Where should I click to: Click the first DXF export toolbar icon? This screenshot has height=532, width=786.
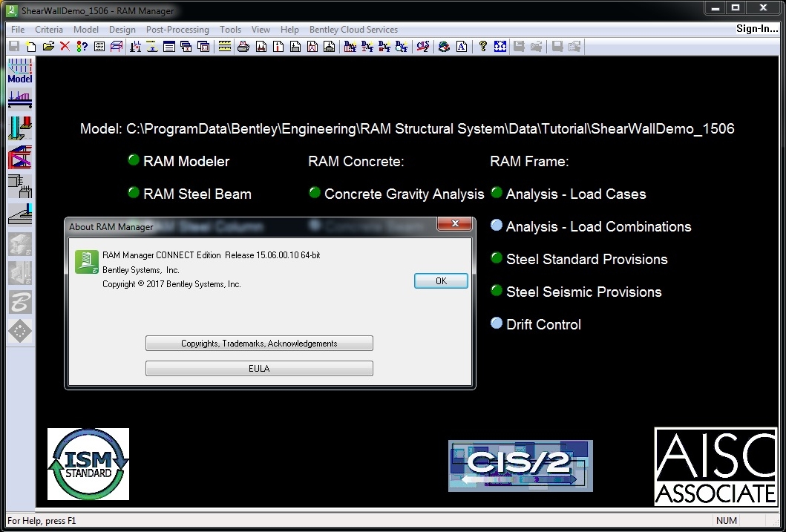[x=350, y=47]
